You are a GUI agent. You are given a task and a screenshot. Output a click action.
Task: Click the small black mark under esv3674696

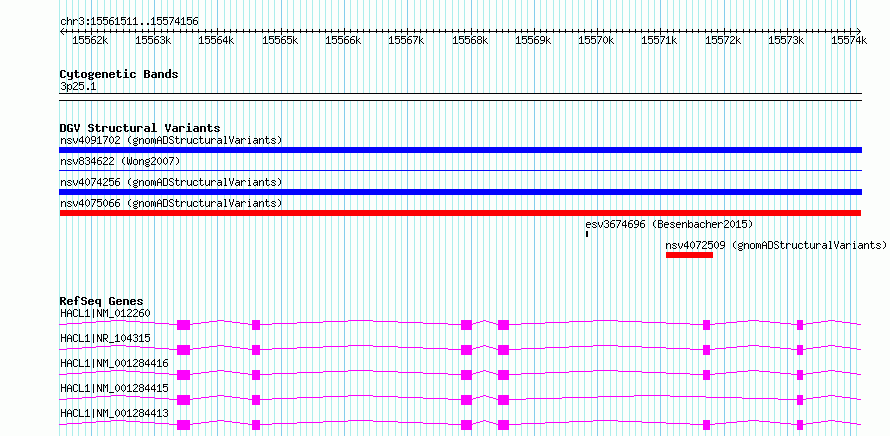coord(587,233)
